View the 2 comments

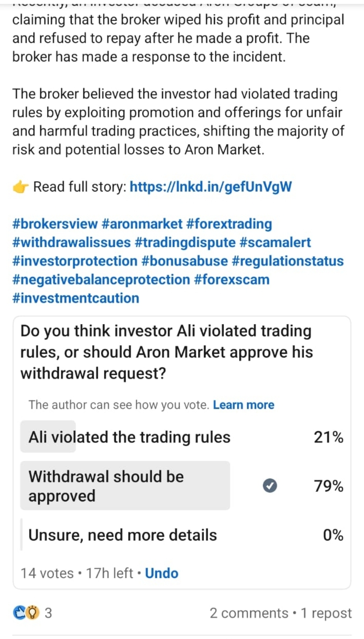click(249, 613)
